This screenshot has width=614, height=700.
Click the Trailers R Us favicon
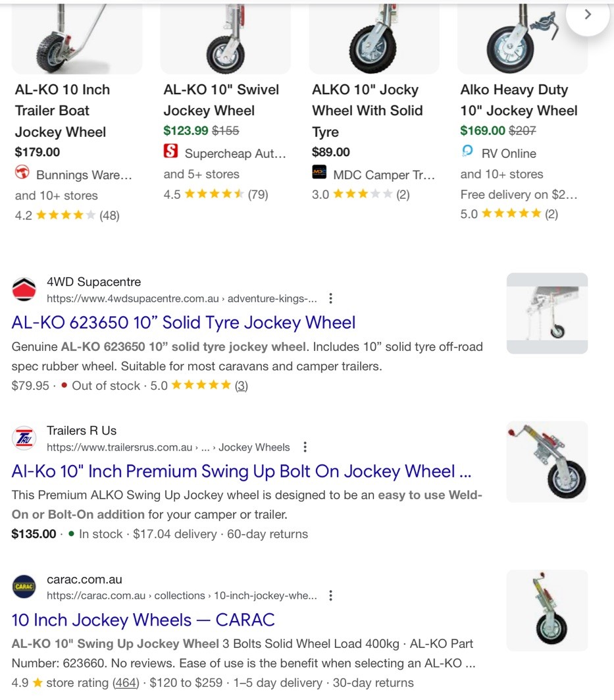click(x=24, y=439)
